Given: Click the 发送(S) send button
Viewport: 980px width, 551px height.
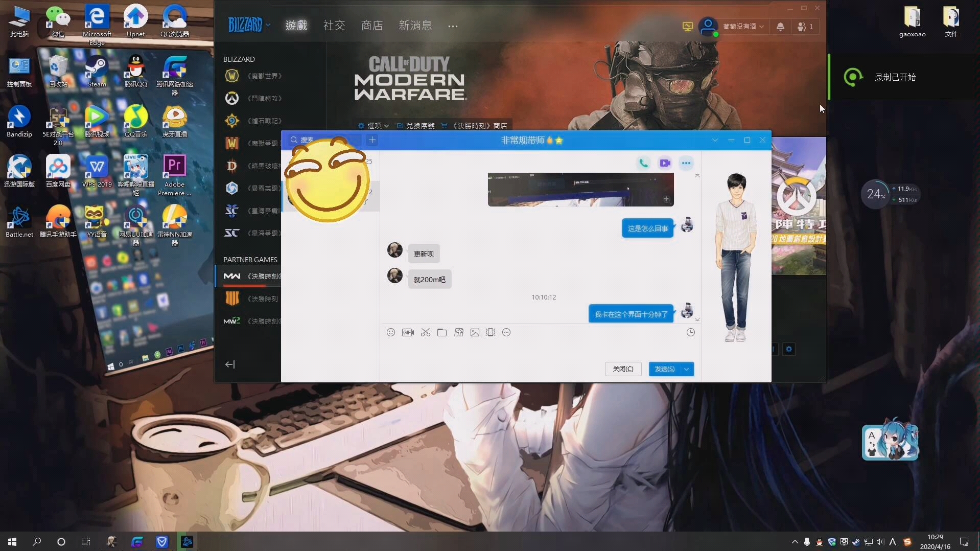Looking at the screenshot, I should (664, 369).
